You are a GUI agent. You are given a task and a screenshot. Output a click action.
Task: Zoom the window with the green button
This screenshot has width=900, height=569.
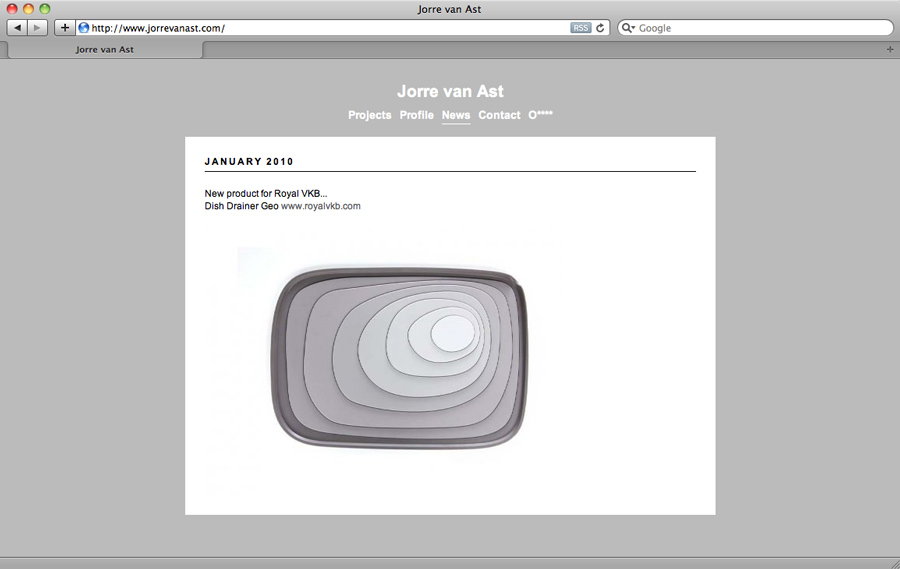coord(45,9)
